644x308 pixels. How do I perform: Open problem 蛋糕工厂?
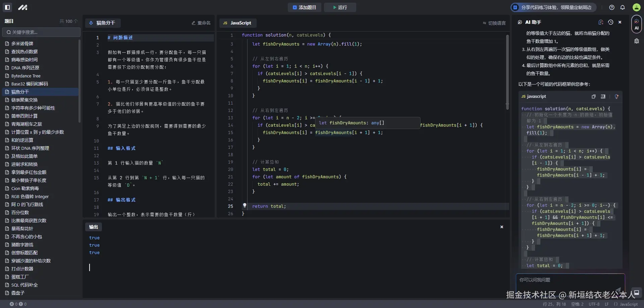point(40,277)
